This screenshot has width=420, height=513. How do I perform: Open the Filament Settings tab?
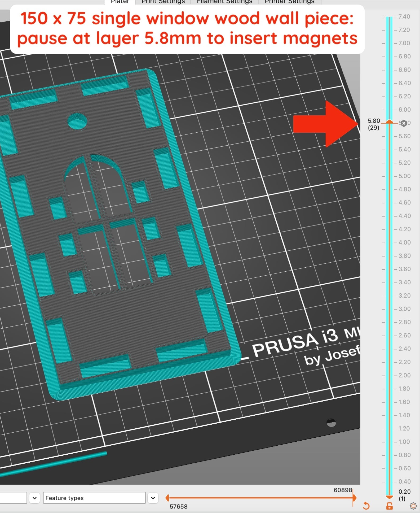click(x=224, y=2)
